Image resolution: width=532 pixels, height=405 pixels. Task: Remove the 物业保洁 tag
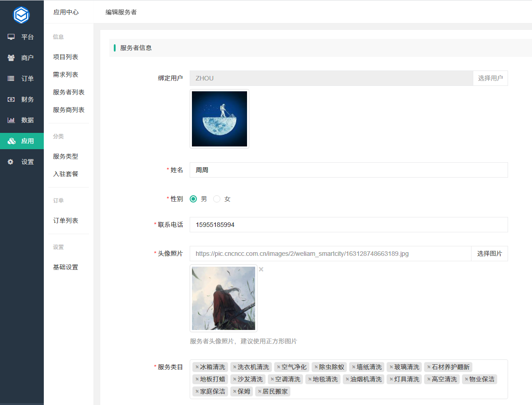coord(467,379)
